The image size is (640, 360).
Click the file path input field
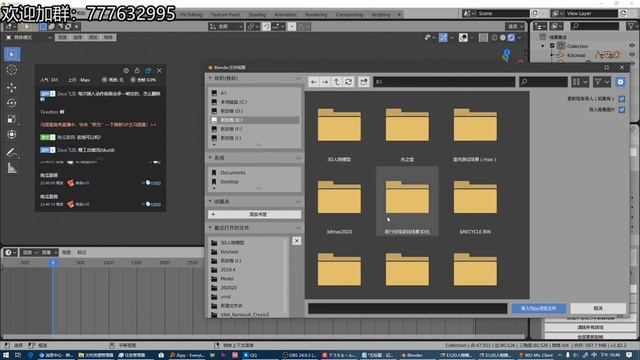point(444,82)
